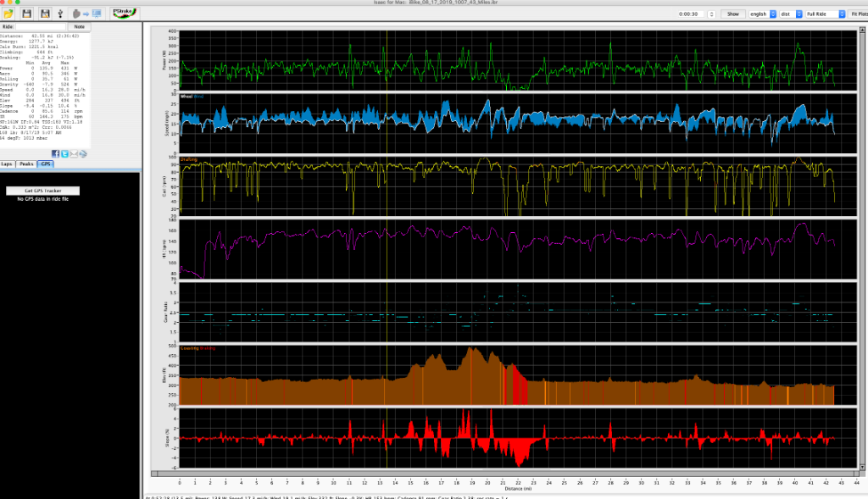Click the USB connection icon

61,14
